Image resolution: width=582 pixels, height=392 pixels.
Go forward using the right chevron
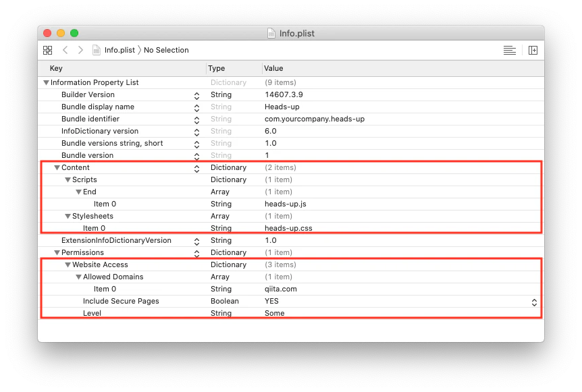coord(80,50)
